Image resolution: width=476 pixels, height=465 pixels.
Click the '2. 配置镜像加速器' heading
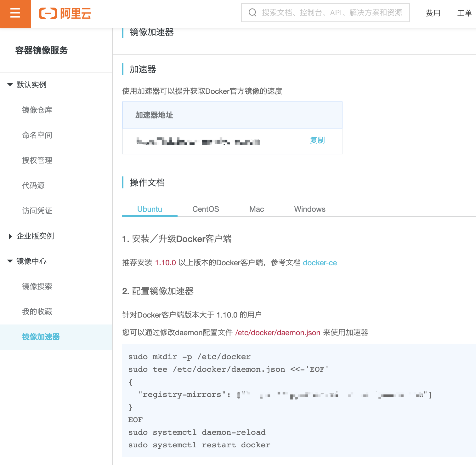tap(158, 291)
